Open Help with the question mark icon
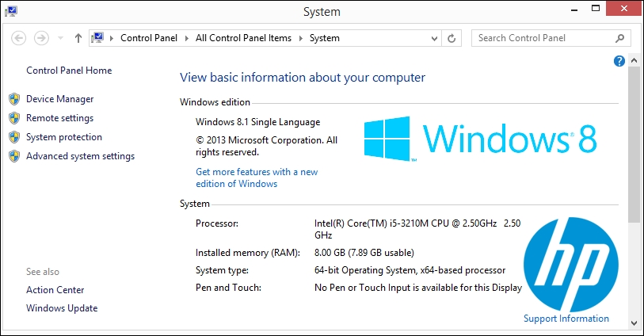 coord(619,61)
